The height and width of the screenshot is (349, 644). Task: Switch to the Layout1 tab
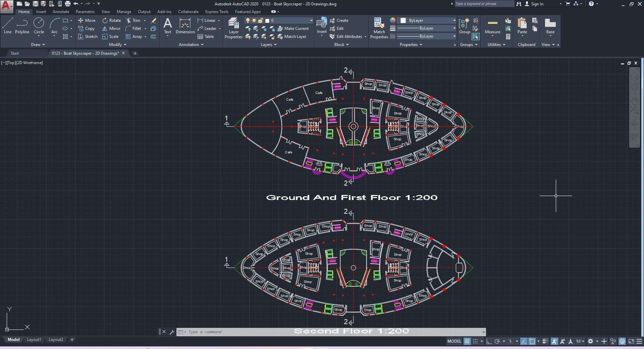pos(34,340)
